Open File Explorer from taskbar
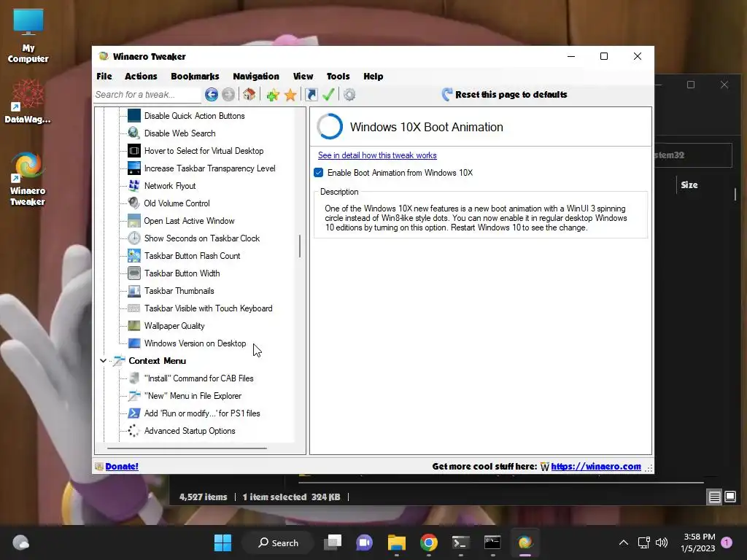The width and height of the screenshot is (747, 560). click(396, 542)
